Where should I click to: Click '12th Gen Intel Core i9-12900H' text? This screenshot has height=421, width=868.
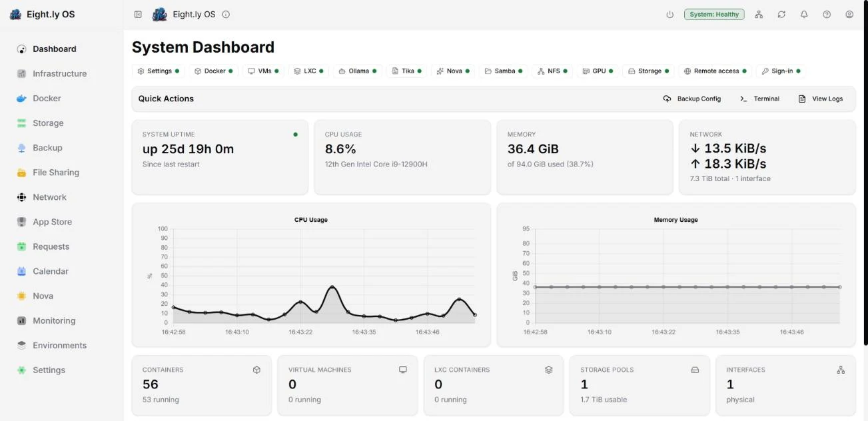(x=376, y=165)
